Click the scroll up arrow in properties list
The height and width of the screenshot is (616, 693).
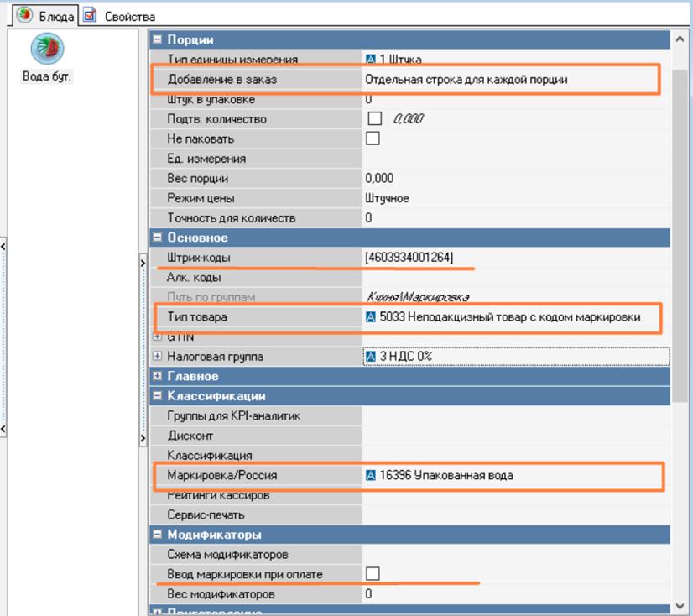coord(679,39)
